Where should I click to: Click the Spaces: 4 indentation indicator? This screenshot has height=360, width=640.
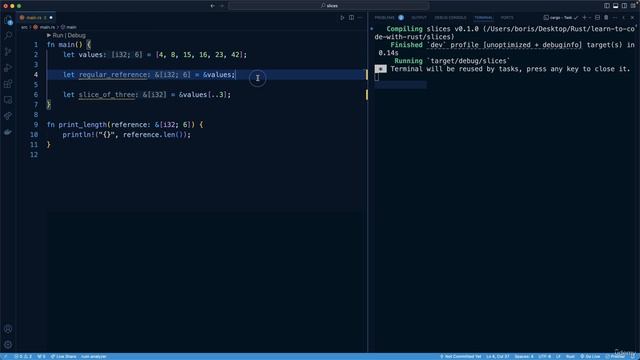pyautogui.click(x=524, y=356)
